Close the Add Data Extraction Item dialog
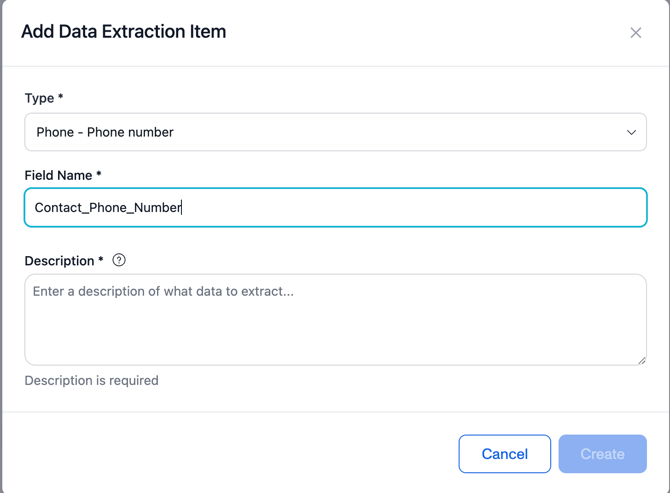This screenshot has height=493, width=670. 635,33
